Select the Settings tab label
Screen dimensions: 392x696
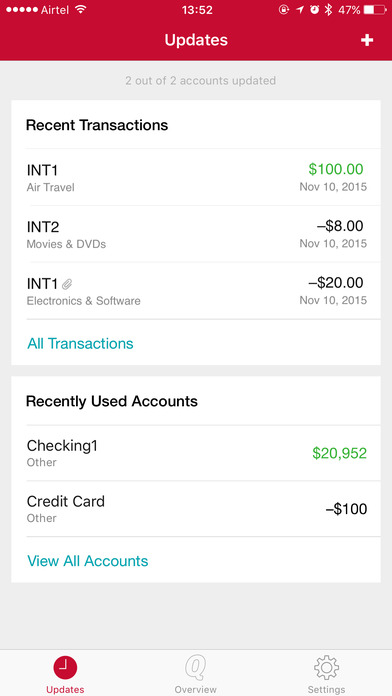[x=326, y=689]
